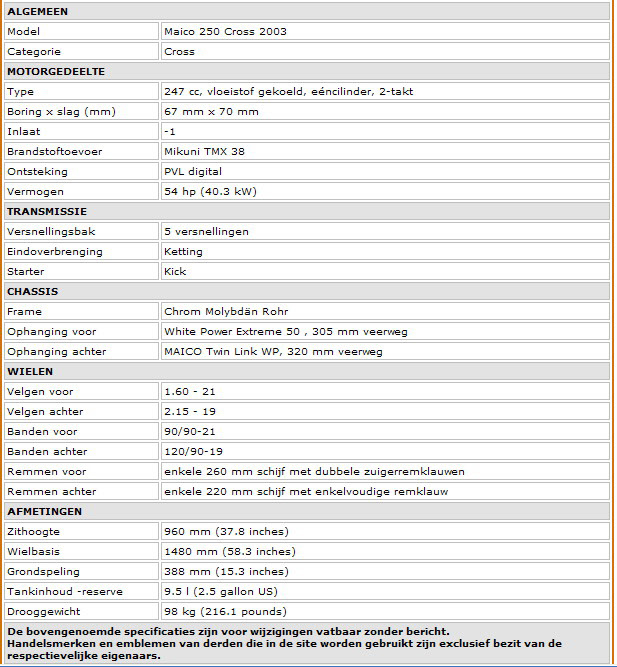Viewport: 617px width, 667px height.
Task: Select the 'Cross' category value
Action: click(x=179, y=51)
